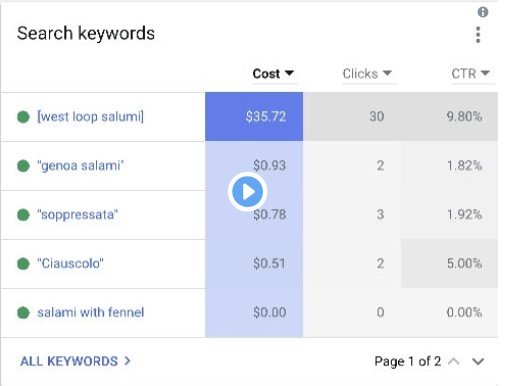Screen dimensions: 506x386
Task: Open the CTR column dropdown
Action: click(471, 74)
